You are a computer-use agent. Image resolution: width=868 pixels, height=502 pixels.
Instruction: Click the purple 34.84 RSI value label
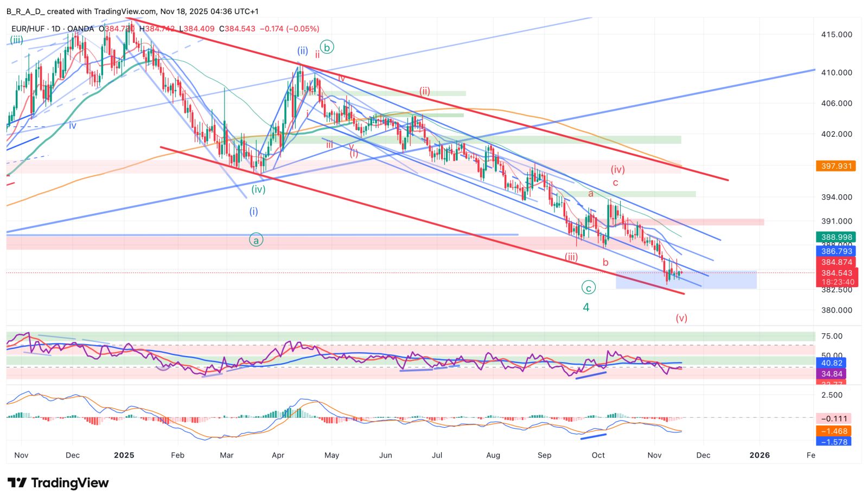[832, 374]
